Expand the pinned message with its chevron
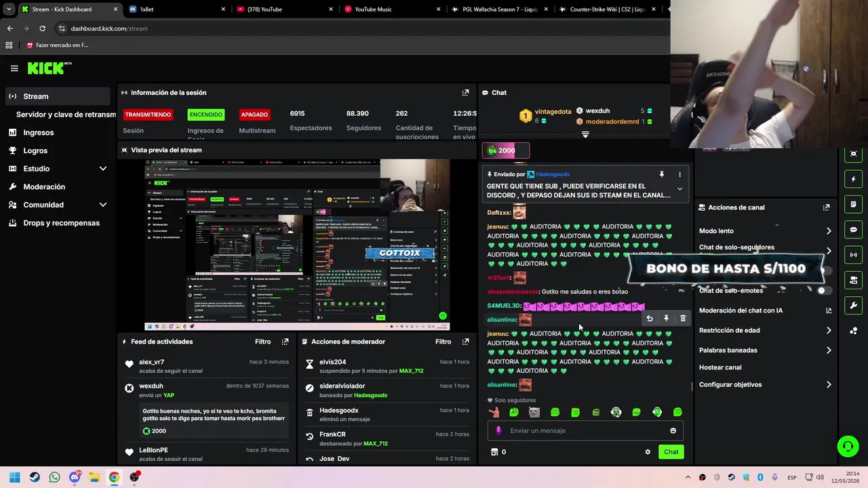868x488 pixels. click(x=679, y=189)
